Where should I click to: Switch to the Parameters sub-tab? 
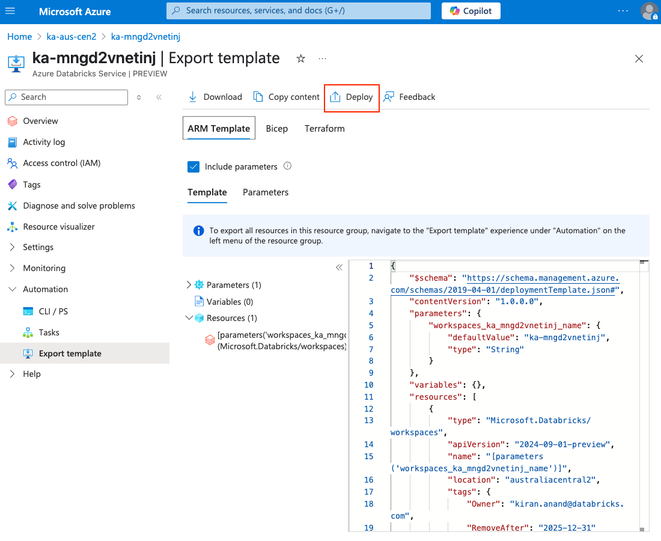pyautogui.click(x=266, y=192)
